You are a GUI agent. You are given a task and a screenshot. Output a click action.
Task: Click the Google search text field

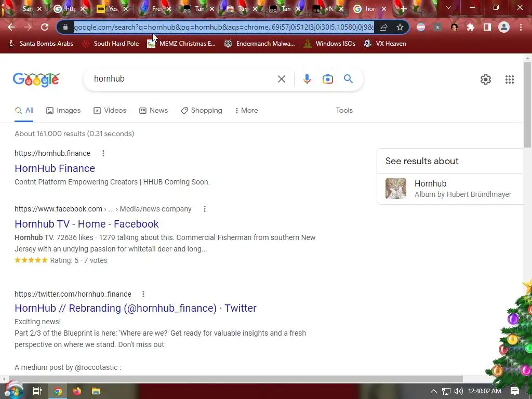[183, 79]
